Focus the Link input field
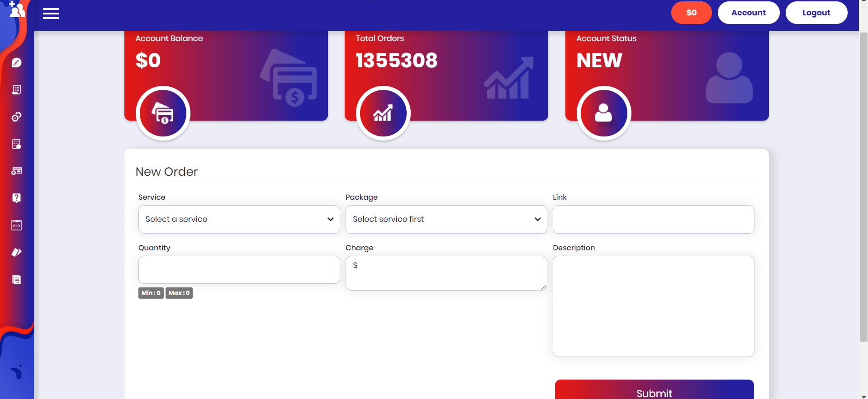 click(x=653, y=219)
